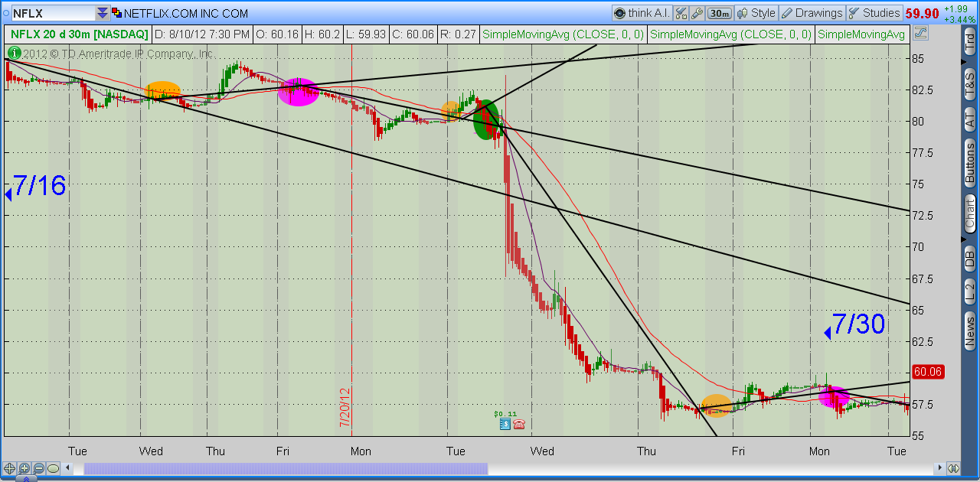Click the double-arrow icon at the scrollbar's right end
Viewport: 980px width, 482px height.
(953, 468)
